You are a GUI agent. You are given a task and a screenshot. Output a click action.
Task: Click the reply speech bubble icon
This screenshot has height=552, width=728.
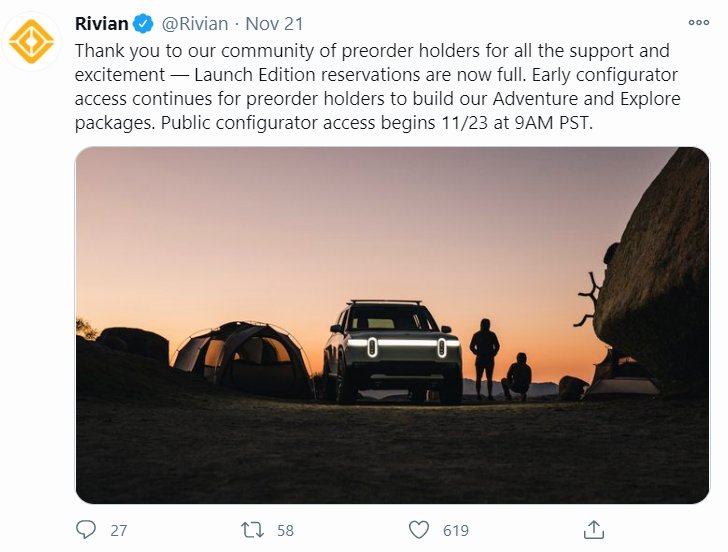coord(87,529)
